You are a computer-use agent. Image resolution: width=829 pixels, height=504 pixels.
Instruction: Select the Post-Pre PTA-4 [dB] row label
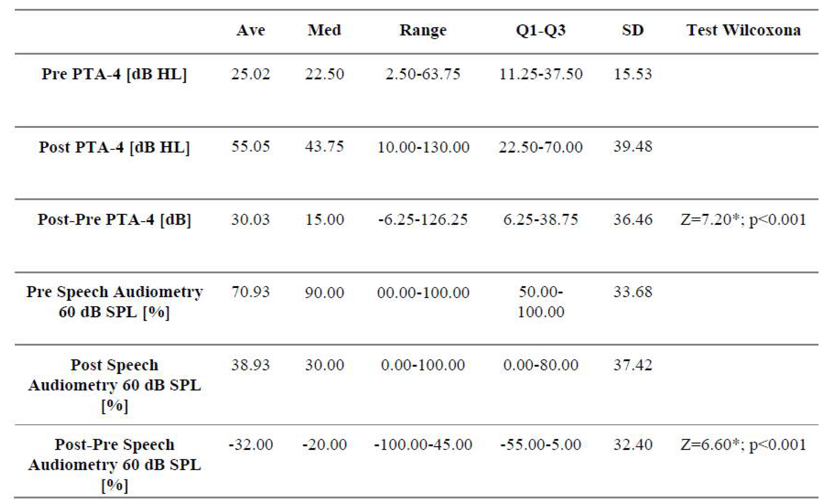click(x=114, y=219)
